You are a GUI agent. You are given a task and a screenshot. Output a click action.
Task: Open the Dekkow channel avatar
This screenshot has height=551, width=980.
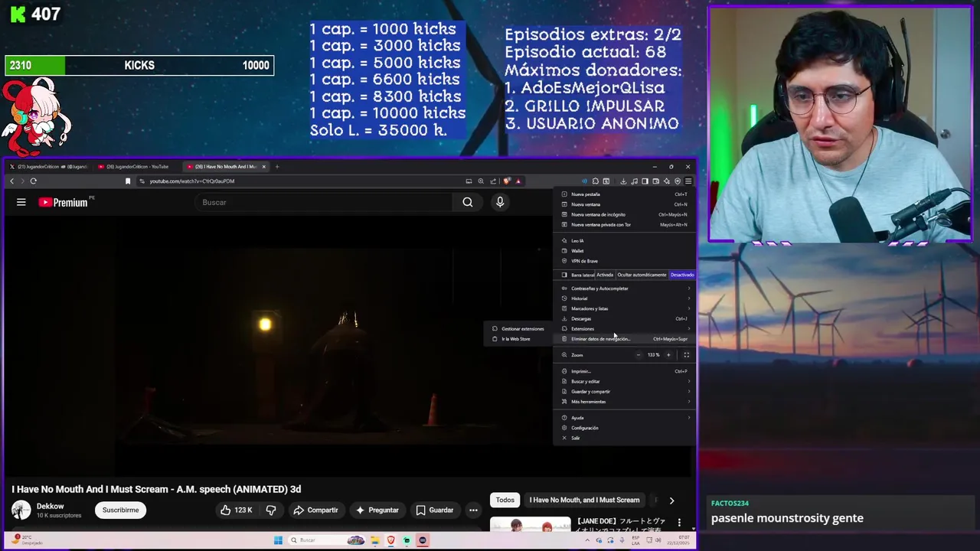(x=21, y=510)
